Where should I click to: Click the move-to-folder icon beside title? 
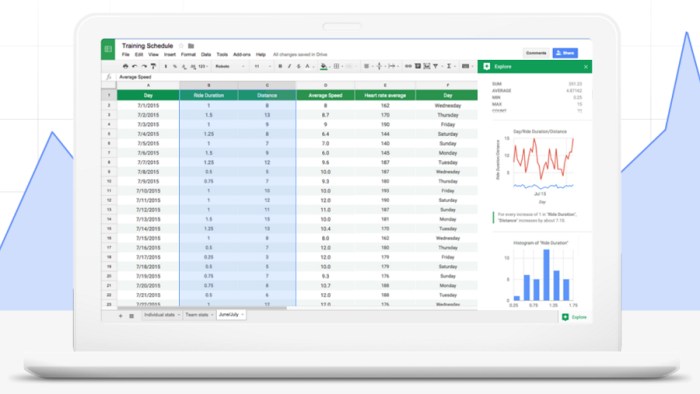(x=191, y=46)
